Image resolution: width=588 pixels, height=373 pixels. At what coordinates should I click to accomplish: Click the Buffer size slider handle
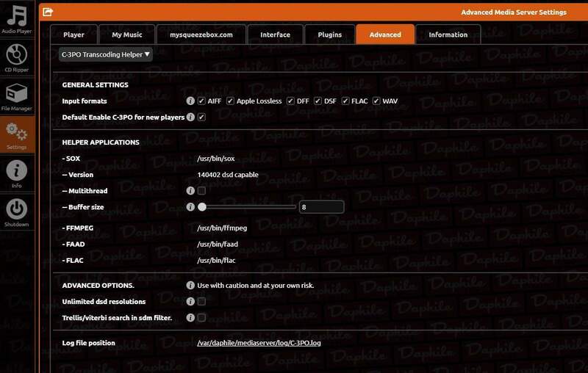(x=201, y=207)
